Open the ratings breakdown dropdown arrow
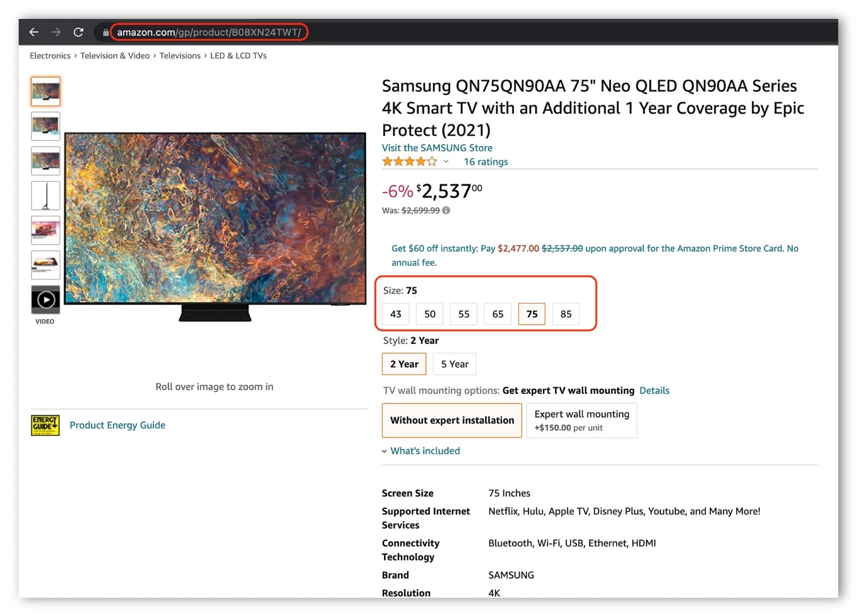 446,162
